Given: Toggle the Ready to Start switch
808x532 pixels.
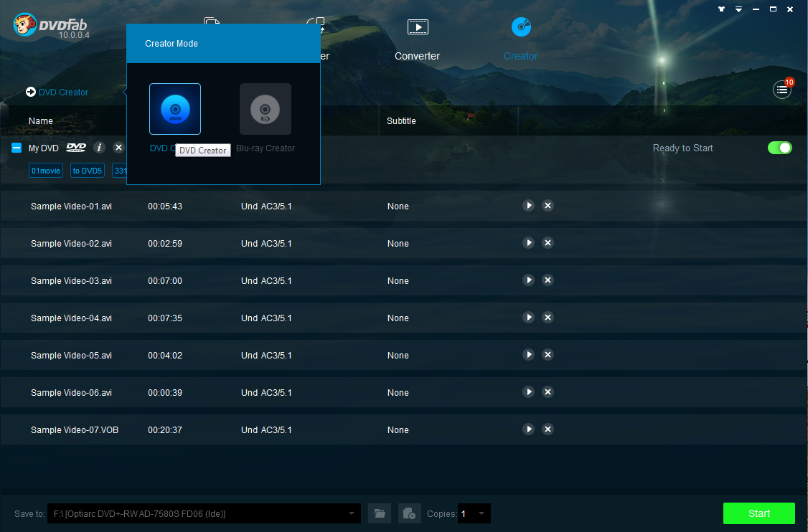Looking at the screenshot, I should [779, 148].
